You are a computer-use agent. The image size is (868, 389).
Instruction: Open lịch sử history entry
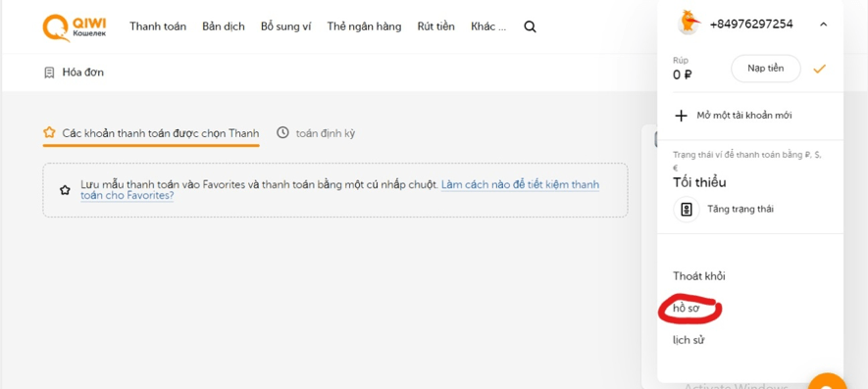point(689,340)
